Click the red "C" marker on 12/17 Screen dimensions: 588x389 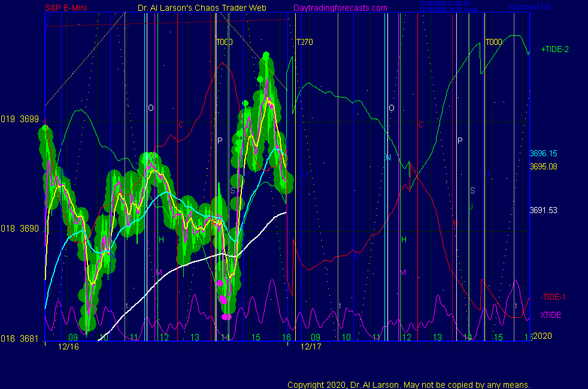(x=421, y=124)
